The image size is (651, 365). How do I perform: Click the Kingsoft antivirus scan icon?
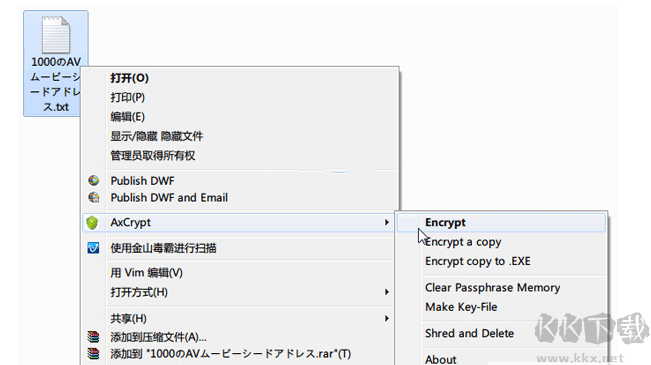pyautogui.click(x=93, y=248)
